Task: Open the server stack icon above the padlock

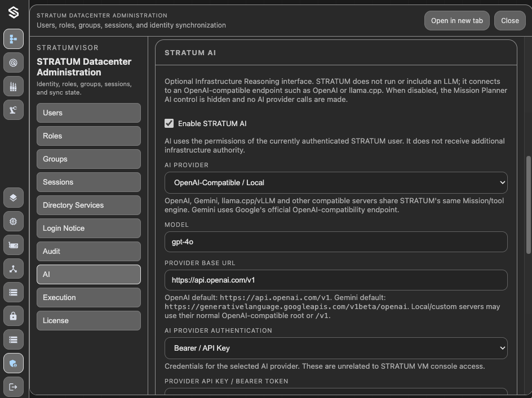Action: click(x=14, y=292)
